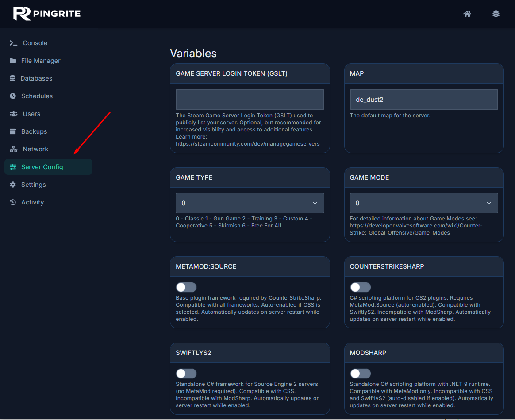
Task: Expand the Game Mode selection list
Action: tap(423, 203)
